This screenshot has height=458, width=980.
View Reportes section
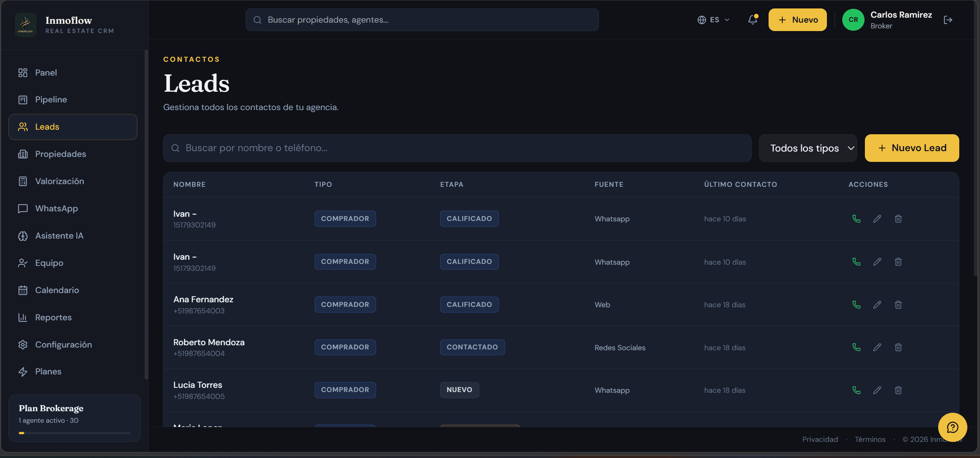[73, 317]
